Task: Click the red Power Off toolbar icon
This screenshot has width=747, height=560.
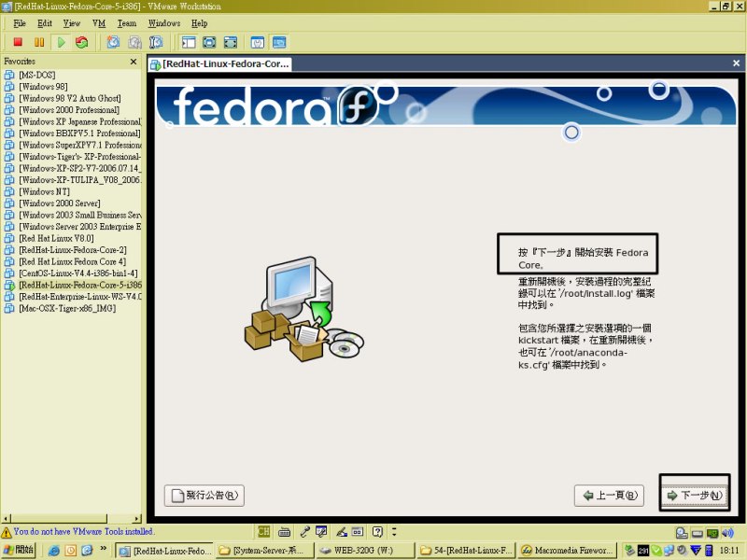Action: pyautogui.click(x=18, y=42)
